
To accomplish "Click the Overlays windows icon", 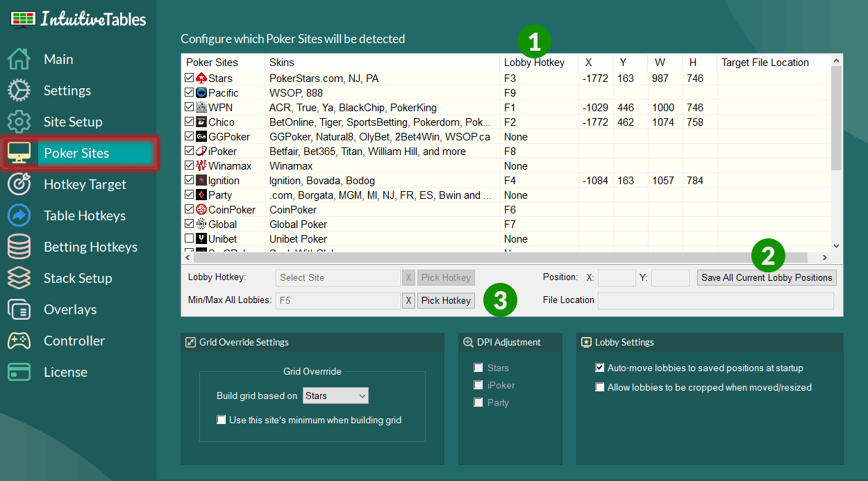I will [19, 309].
